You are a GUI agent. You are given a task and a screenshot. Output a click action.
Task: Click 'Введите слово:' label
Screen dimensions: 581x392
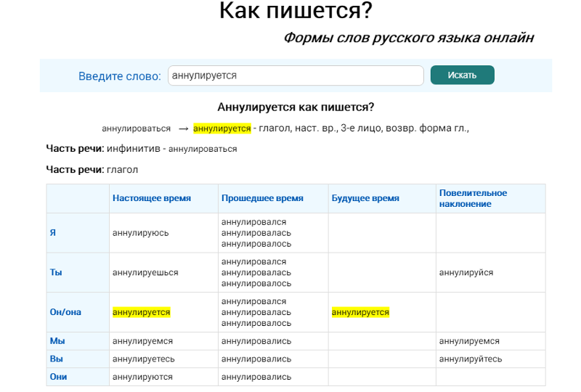coord(120,76)
